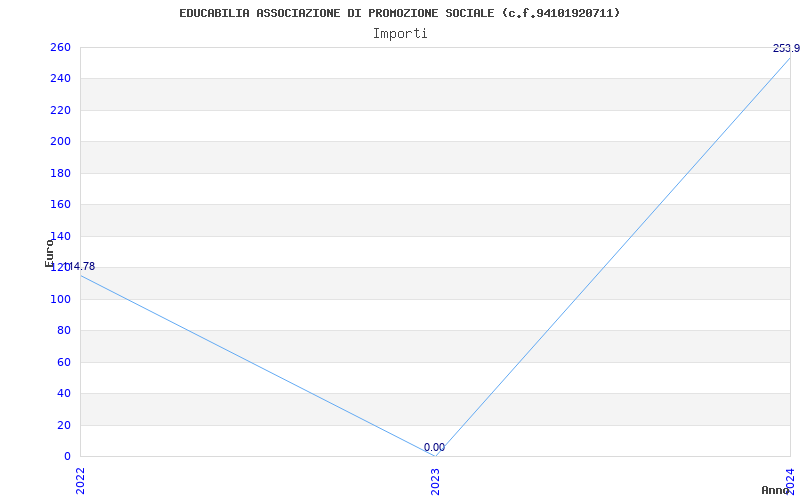Click the 260 y-axis tick label
Screen dimensions: 800x500
click(60, 47)
